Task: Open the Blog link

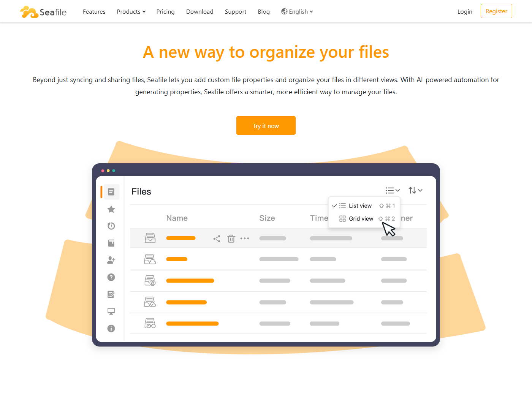Action: tap(264, 12)
